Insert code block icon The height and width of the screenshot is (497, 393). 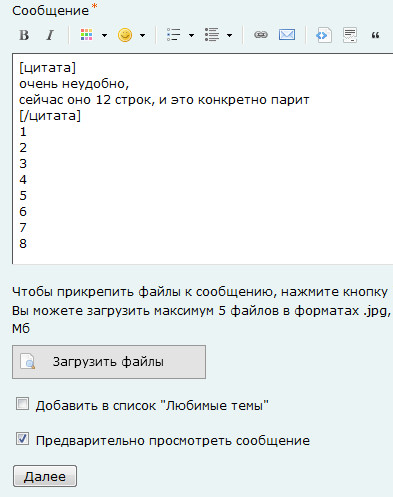click(x=323, y=35)
